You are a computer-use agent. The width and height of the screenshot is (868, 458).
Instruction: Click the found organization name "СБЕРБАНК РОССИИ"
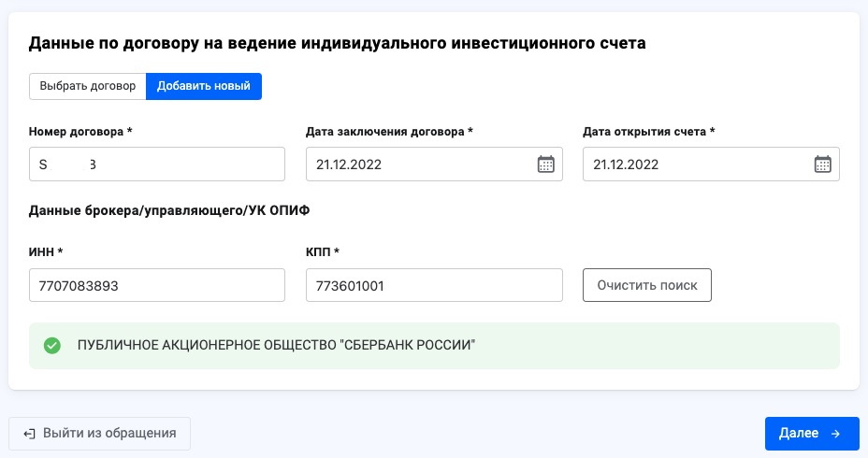pos(277,346)
